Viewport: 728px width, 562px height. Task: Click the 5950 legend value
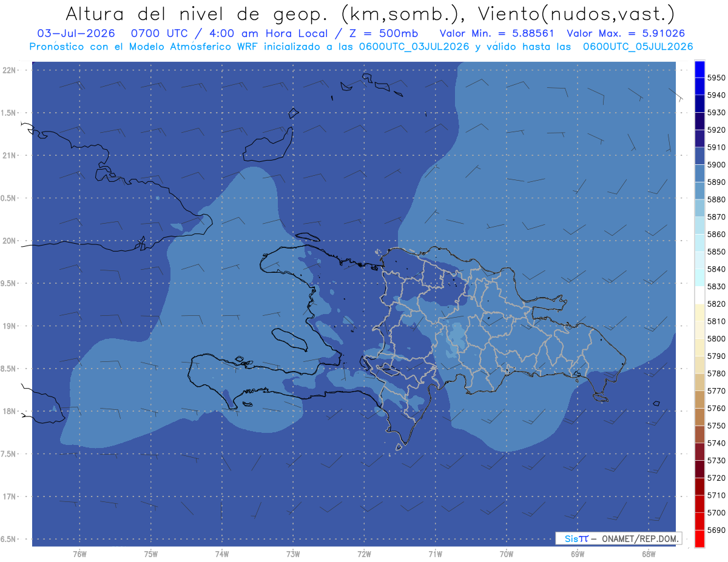click(x=716, y=78)
